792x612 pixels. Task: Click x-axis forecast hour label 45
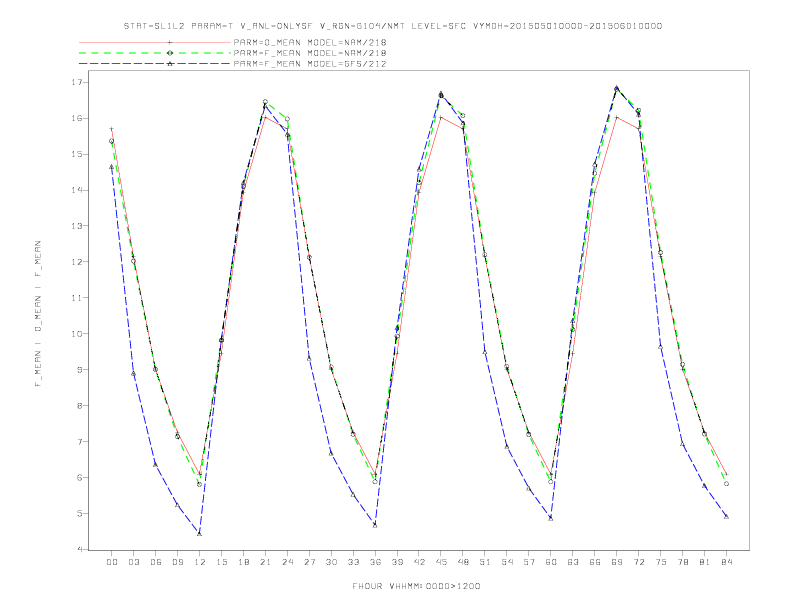(x=441, y=562)
